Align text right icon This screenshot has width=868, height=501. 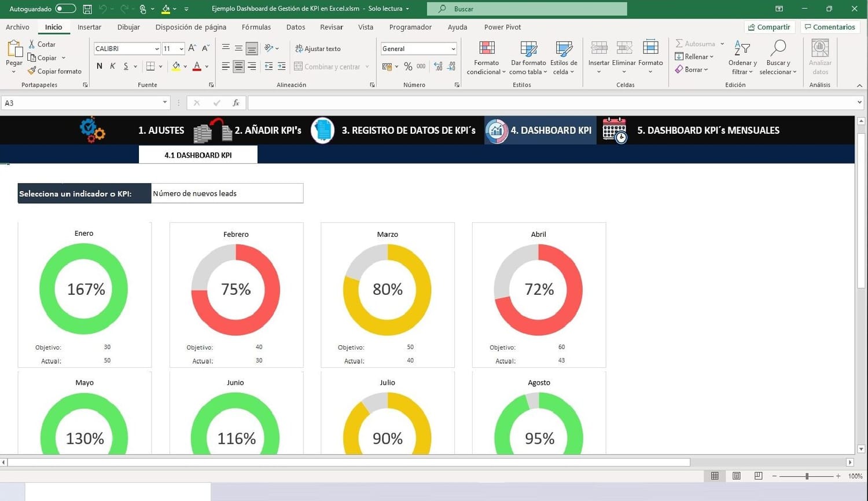pos(252,67)
